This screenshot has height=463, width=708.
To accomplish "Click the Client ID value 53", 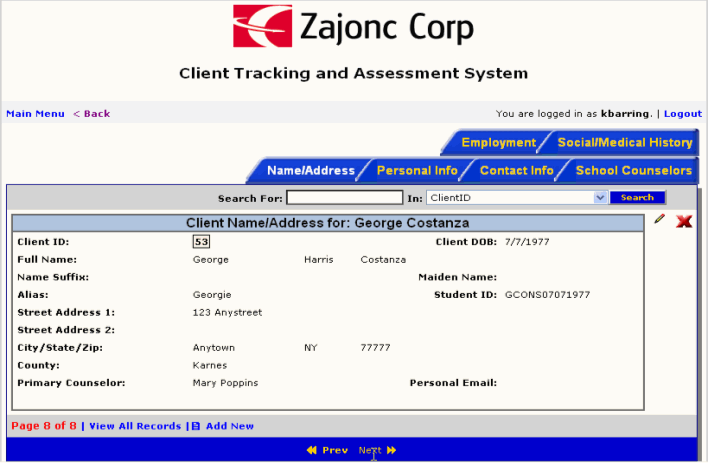I will pos(201,242).
